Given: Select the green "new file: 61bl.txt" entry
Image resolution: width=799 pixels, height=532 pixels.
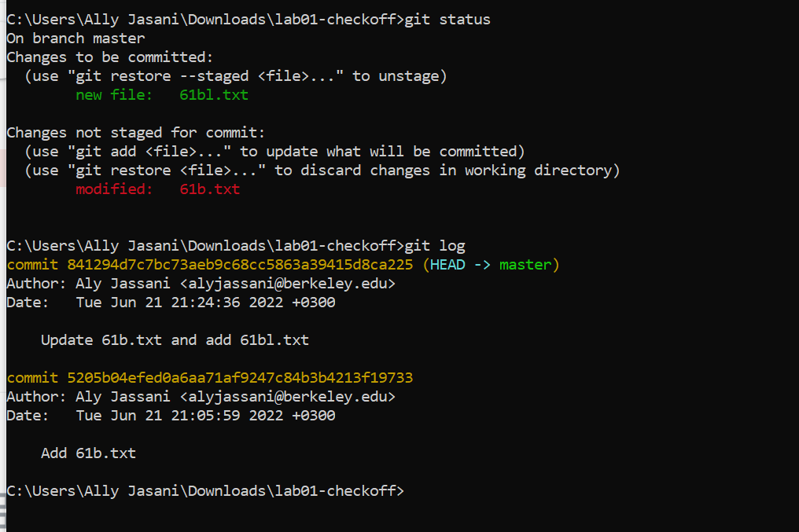Looking at the screenshot, I should 162,95.
